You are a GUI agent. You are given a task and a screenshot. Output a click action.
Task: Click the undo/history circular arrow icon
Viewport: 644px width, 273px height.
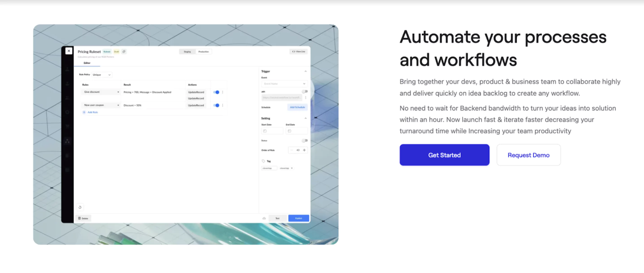tap(80, 207)
